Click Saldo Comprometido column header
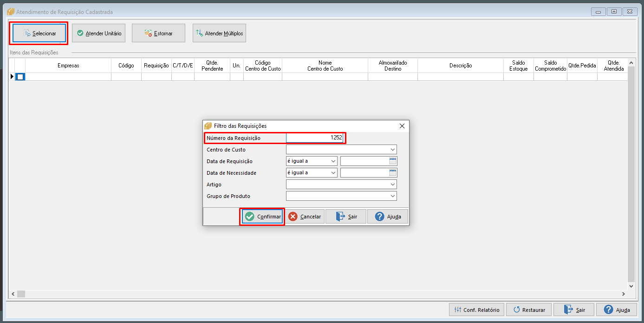The width and height of the screenshot is (644, 323). (551, 66)
